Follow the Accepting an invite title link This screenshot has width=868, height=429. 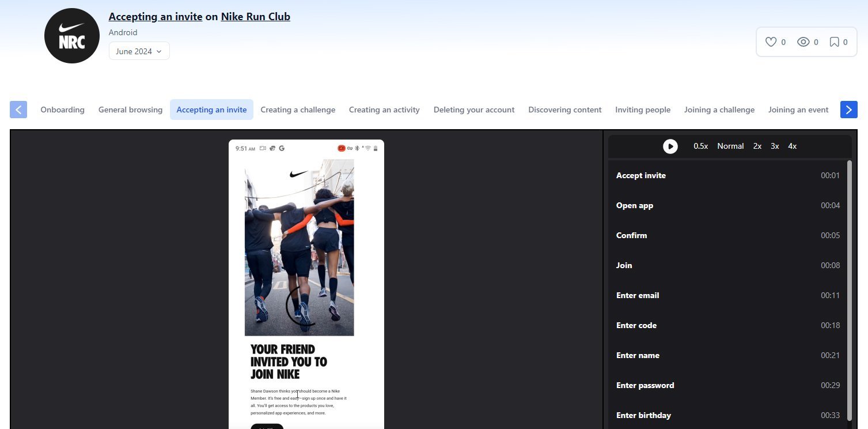point(156,17)
